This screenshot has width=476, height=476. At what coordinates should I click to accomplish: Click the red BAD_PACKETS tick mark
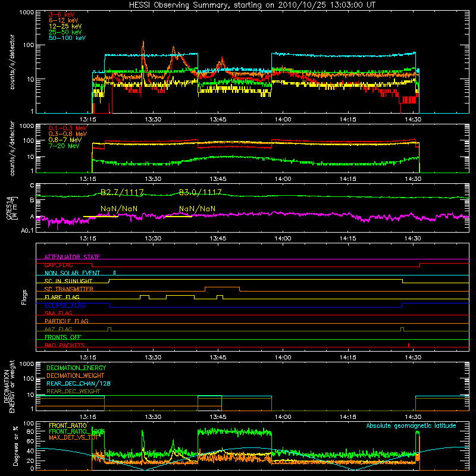click(409, 345)
